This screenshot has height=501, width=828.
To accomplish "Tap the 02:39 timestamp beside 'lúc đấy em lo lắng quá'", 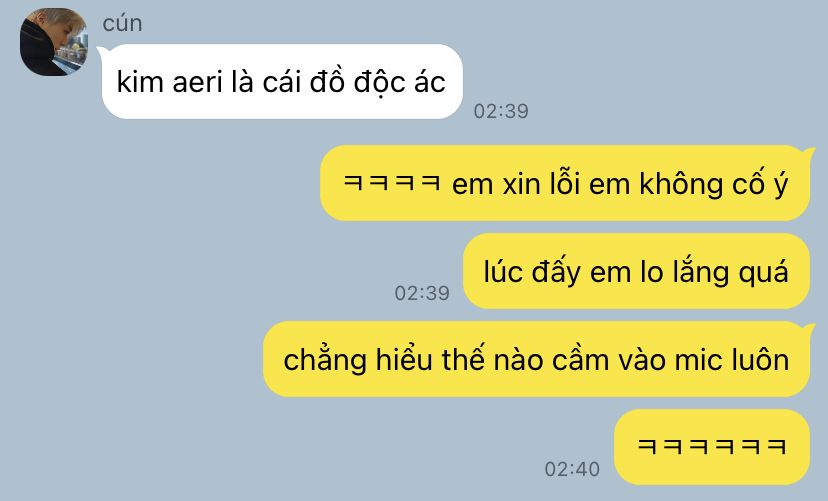I will point(422,293).
